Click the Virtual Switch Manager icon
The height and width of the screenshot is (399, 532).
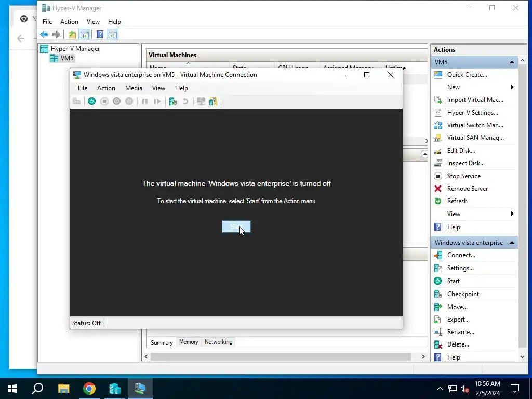[438, 125]
